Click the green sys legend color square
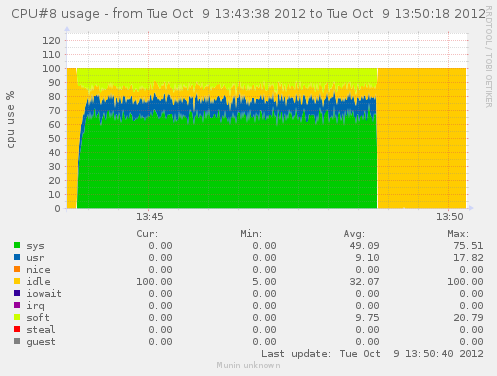497x376 pixels. pos(17,245)
